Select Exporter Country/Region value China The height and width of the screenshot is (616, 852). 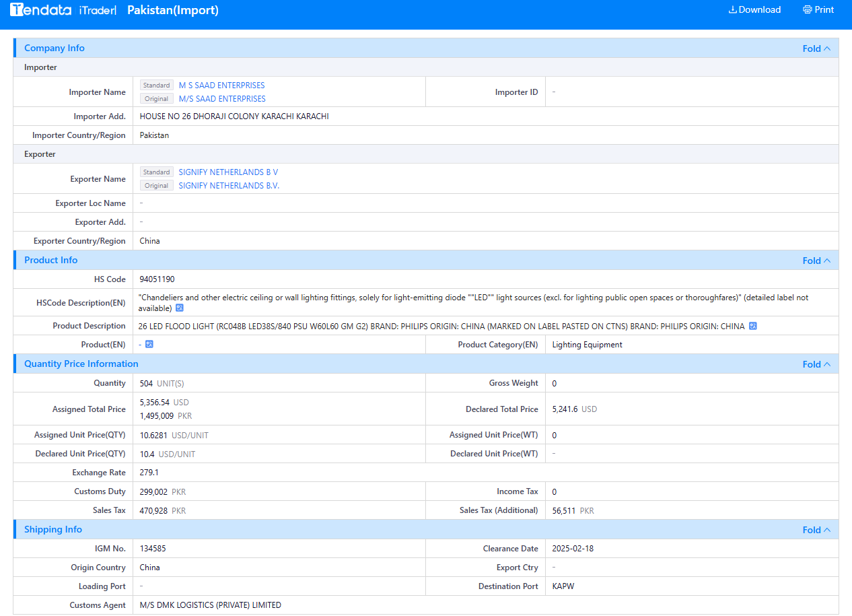[x=150, y=241]
